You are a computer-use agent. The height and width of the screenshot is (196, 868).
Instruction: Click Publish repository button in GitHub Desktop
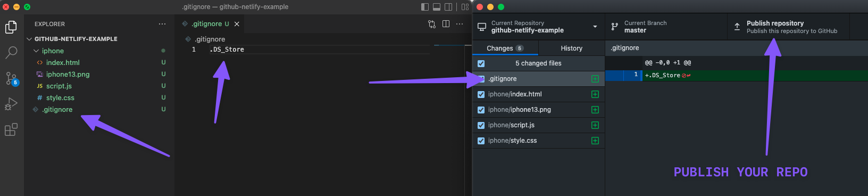(788, 27)
